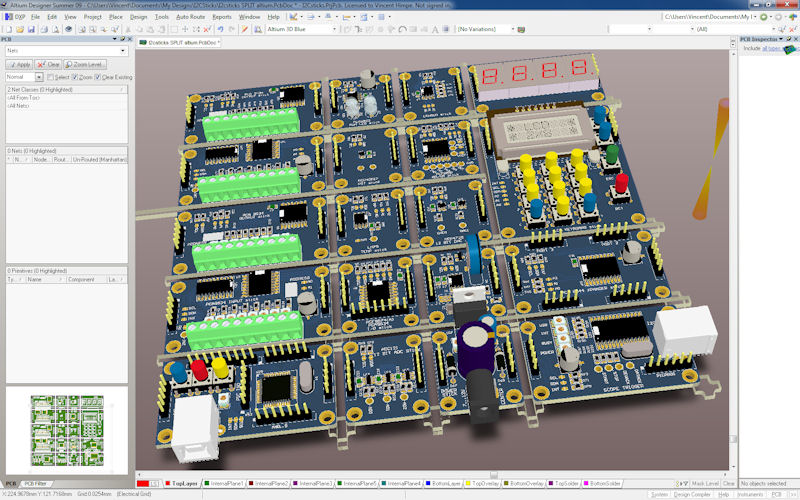Click the Clear button in PCB panel
The height and width of the screenshot is (500, 800).
(x=48, y=65)
